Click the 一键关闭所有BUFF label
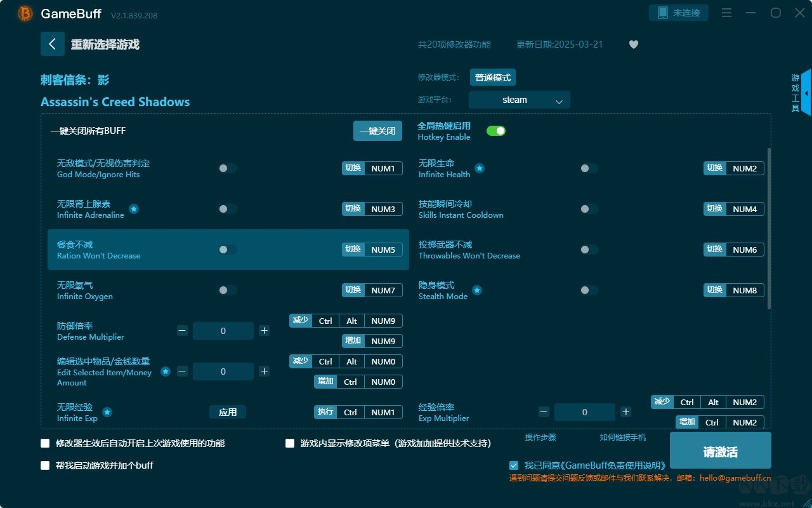The width and height of the screenshot is (812, 508). (88, 131)
